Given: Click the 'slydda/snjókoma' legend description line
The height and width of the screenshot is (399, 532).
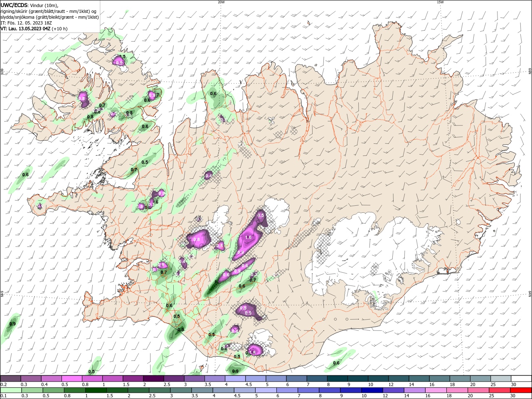Looking at the screenshot, I should coord(49,17).
